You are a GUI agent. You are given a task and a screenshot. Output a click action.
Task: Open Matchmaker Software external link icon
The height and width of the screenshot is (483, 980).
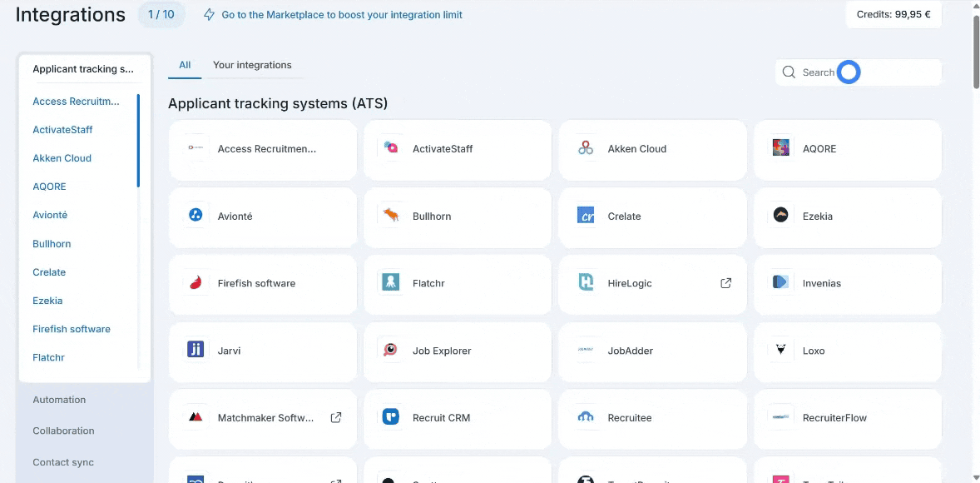click(335, 418)
